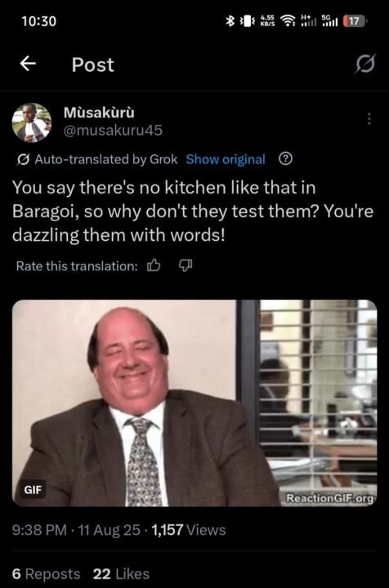Play the laughing man GIF
Screen dimensions: 389x588
(x=194, y=403)
